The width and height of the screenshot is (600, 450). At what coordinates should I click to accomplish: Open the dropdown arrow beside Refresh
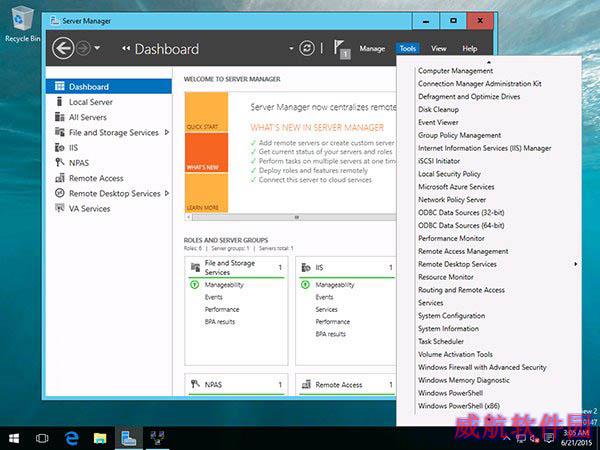[291, 49]
